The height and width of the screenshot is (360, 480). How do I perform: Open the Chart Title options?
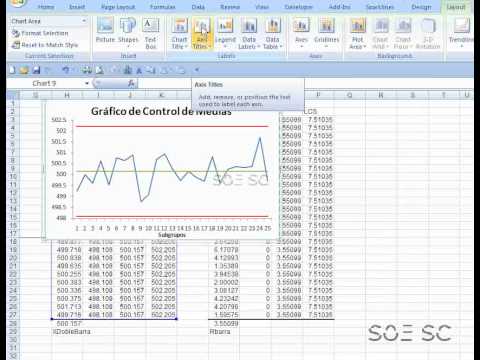click(180, 34)
